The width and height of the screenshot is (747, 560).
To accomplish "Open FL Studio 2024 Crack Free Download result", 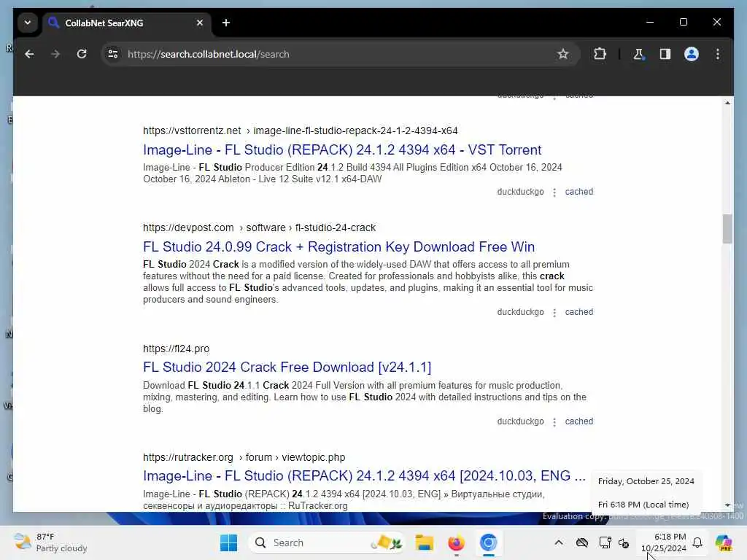I will 287,367.
